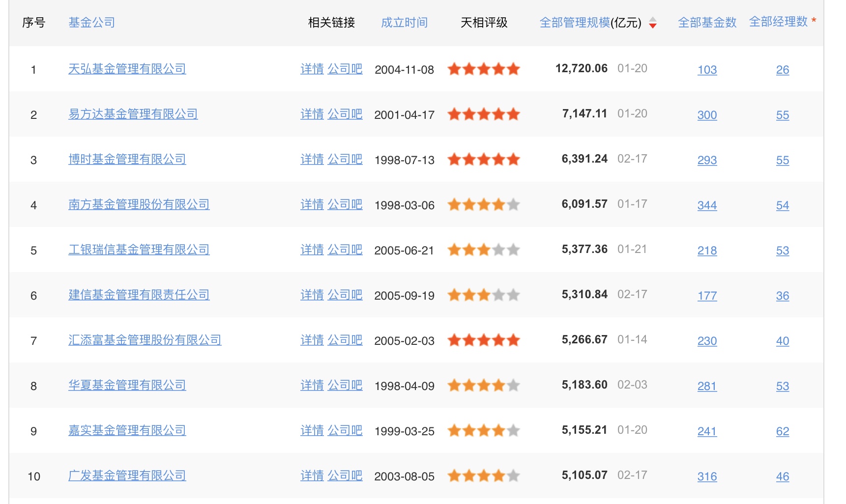Click fund count 344 for 南方基金
This screenshot has height=504, width=846.
(706, 205)
